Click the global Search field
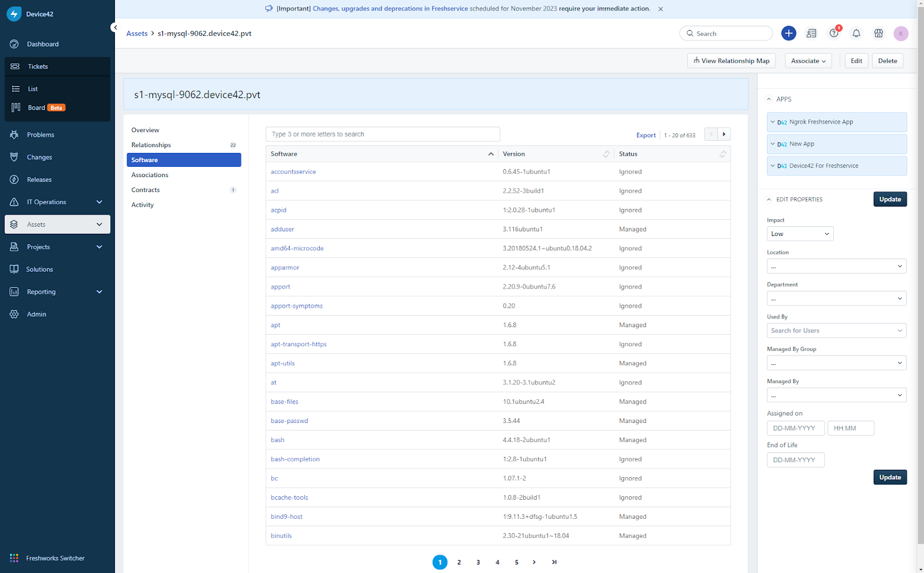The image size is (924, 573). 726,33
